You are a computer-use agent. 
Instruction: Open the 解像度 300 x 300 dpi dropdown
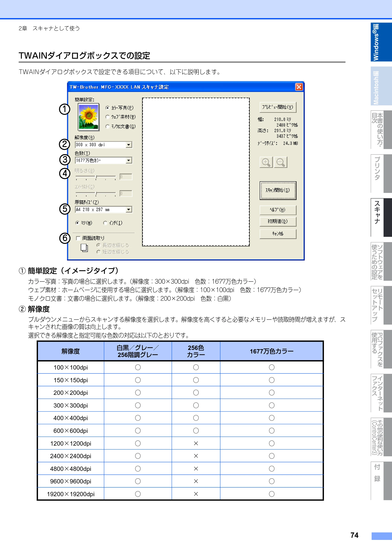click(x=104, y=145)
